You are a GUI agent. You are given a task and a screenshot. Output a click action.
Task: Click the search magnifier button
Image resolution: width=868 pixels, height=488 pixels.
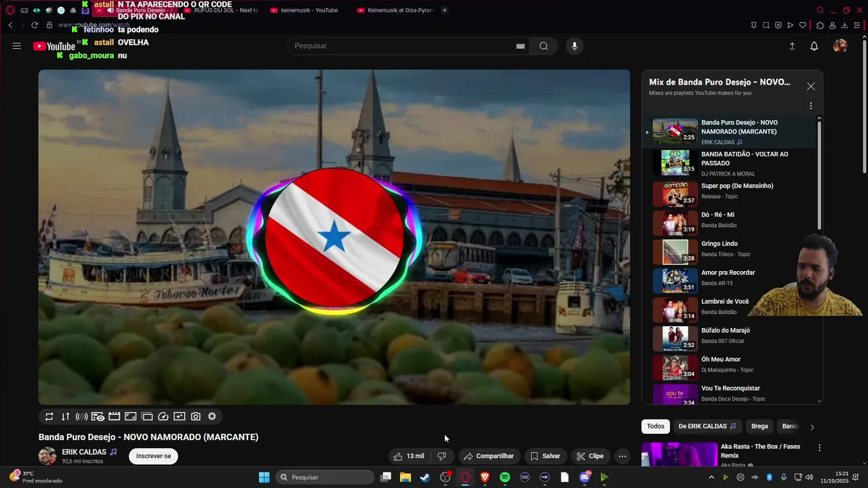(x=543, y=46)
